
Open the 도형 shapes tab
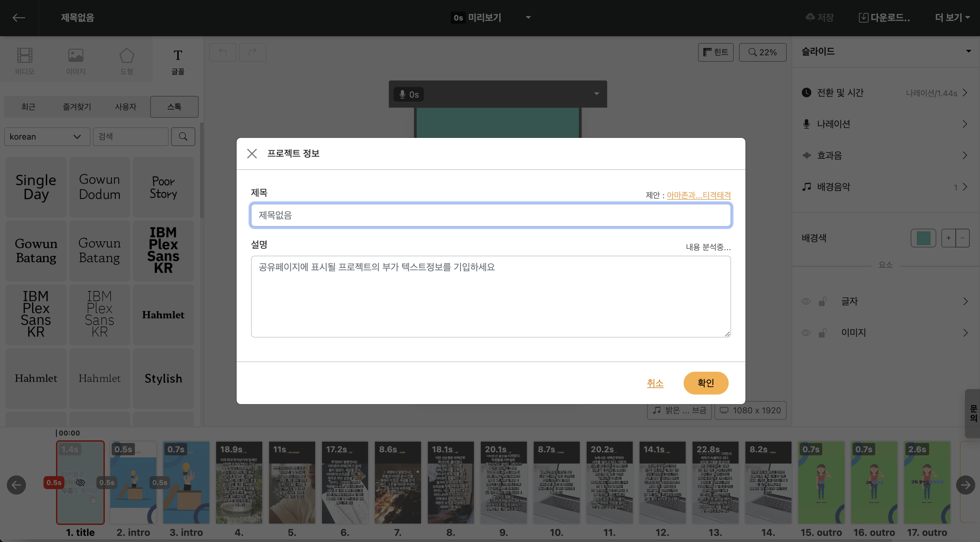click(x=127, y=61)
